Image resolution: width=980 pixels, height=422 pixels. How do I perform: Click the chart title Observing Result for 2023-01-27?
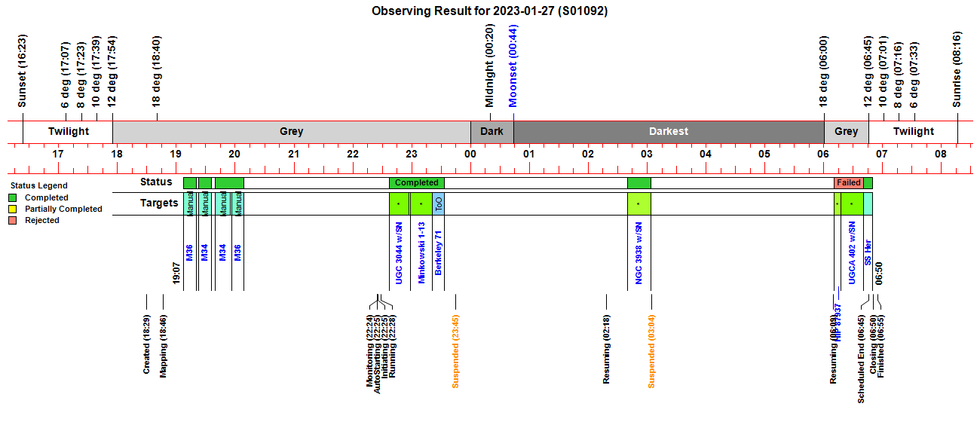pyautogui.click(x=490, y=11)
